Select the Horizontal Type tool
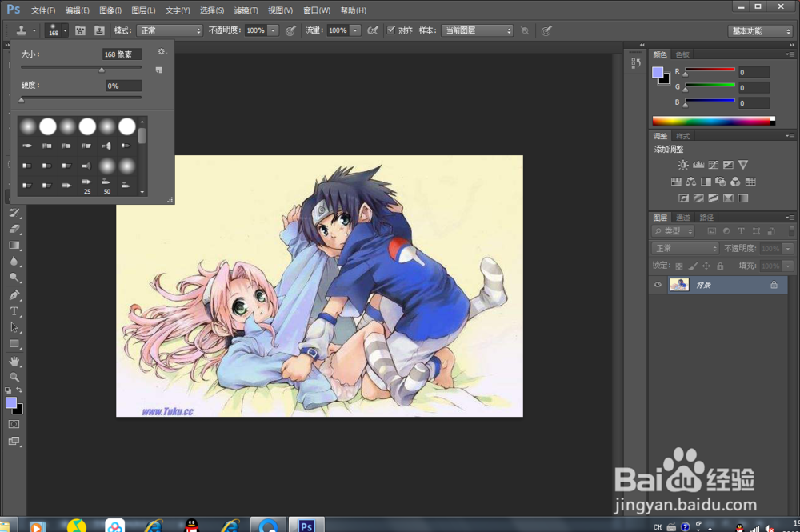 point(14,311)
